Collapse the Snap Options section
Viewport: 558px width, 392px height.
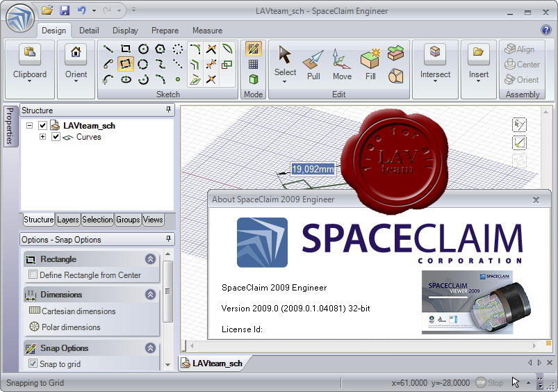(x=151, y=348)
